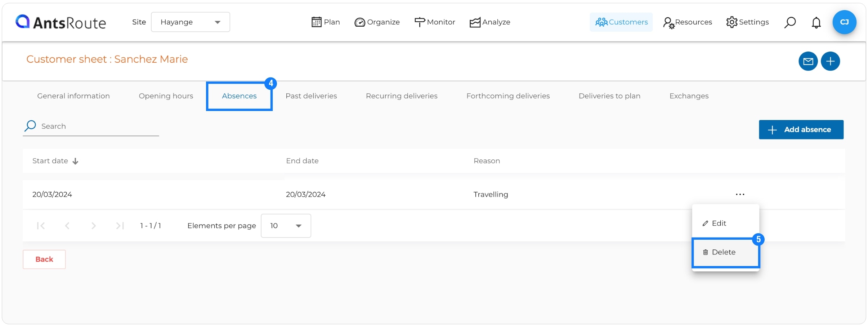Open Elements per page dropdown

pos(286,226)
